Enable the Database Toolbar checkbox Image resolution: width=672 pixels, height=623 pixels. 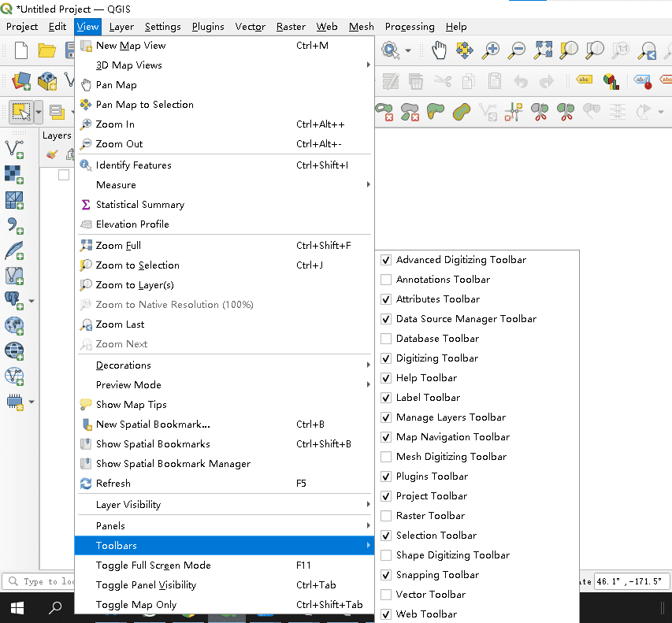[386, 339]
